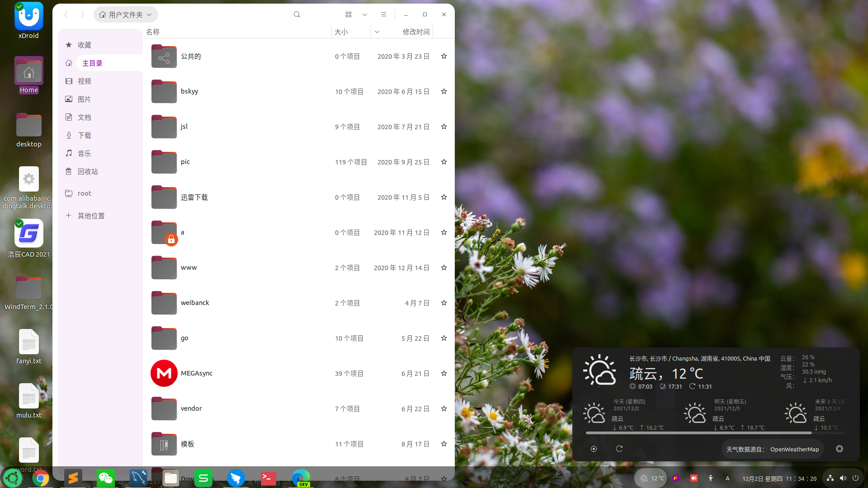Launch Sublime Text from taskbar
Viewport: 868px width, 488px height.
tap(73, 478)
